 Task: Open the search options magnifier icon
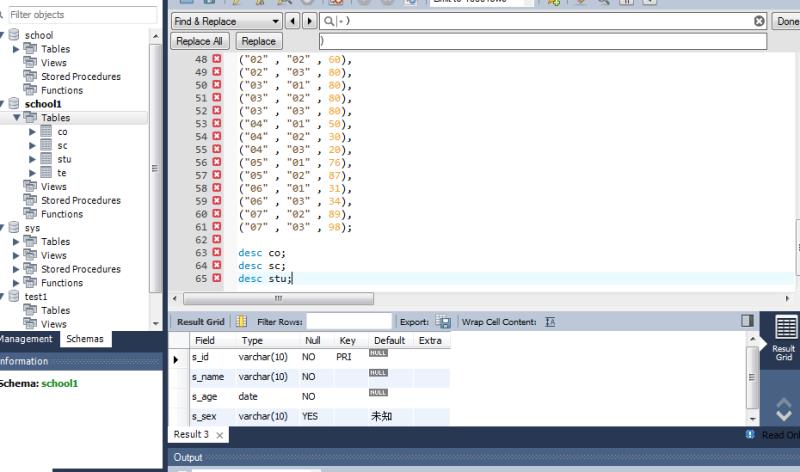click(x=329, y=21)
